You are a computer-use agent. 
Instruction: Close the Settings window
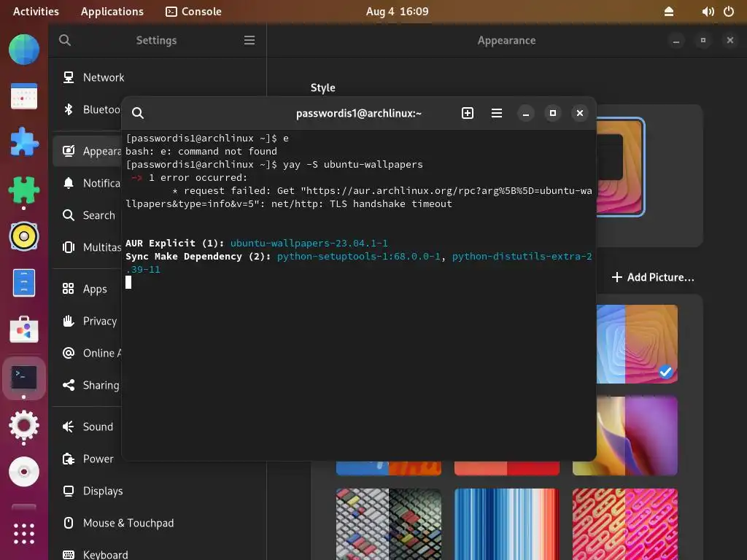click(729, 41)
